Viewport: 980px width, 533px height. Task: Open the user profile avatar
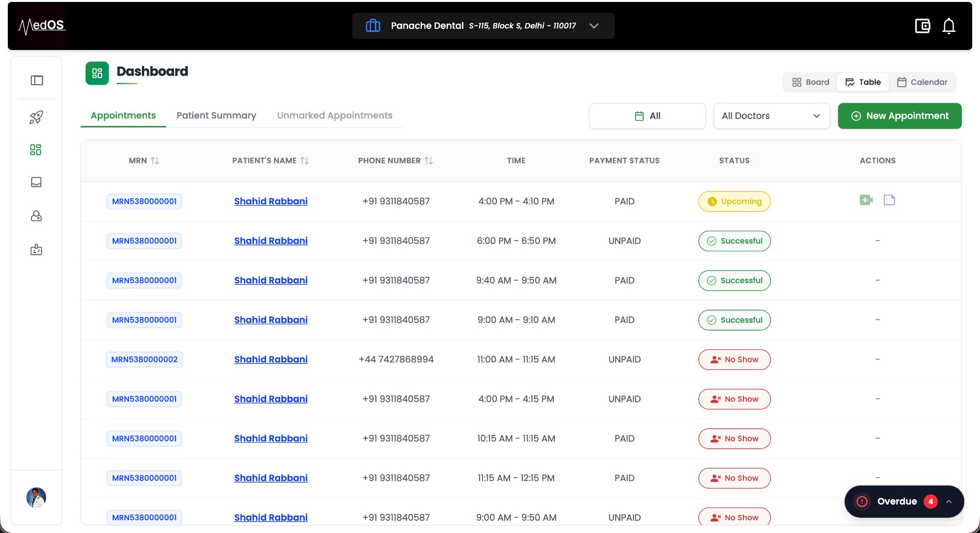coord(36,497)
